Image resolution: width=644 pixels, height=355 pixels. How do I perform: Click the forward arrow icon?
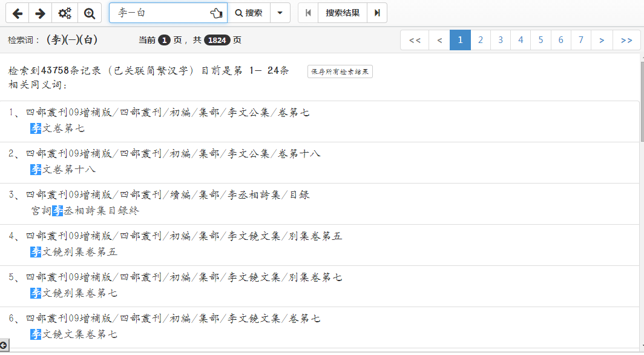click(40, 13)
